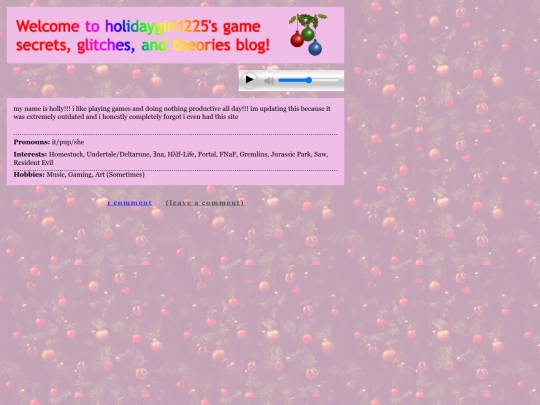Screen dimensions: 540x405
Task: Click the Christmas ornaments image in header
Action: (308, 34)
